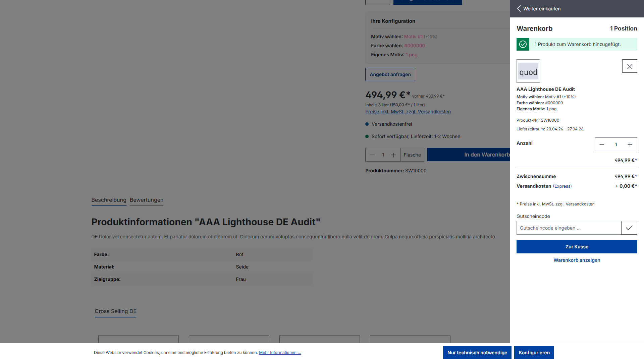
Task: Follow Mehr Informationen cookie link
Action: coord(280,353)
